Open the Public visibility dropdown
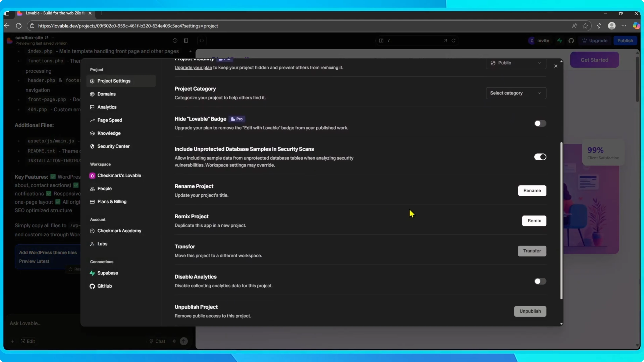The image size is (644, 362). click(516, 63)
